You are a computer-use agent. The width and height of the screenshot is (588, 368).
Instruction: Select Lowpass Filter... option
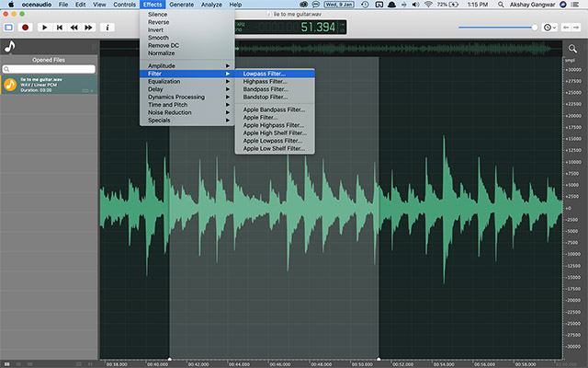[275, 74]
